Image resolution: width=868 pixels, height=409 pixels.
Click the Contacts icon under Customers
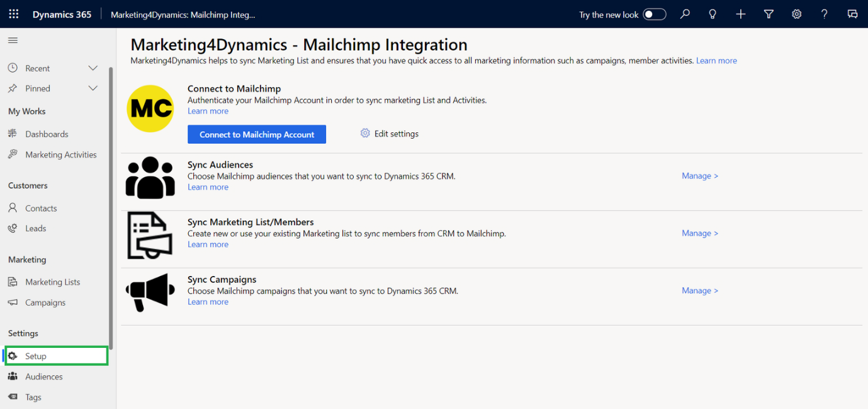(x=13, y=207)
